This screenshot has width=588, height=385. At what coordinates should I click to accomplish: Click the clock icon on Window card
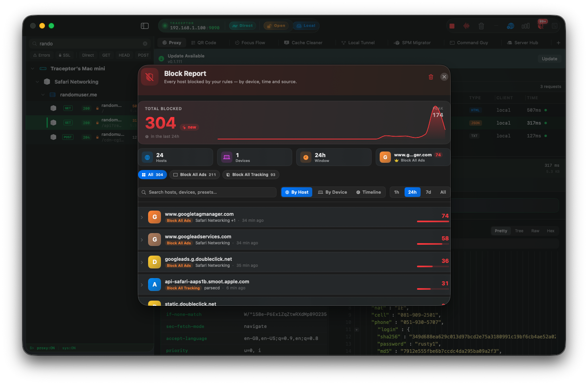pos(306,158)
